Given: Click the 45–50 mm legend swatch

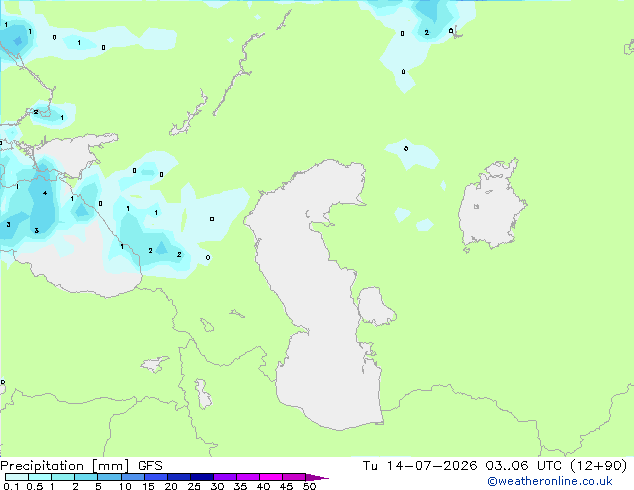Looking at the screenshot, I should (294, 477).
